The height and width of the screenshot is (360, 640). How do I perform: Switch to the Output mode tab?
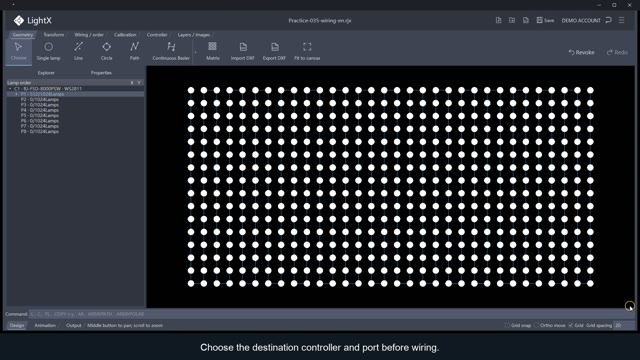tap(73, 325)
